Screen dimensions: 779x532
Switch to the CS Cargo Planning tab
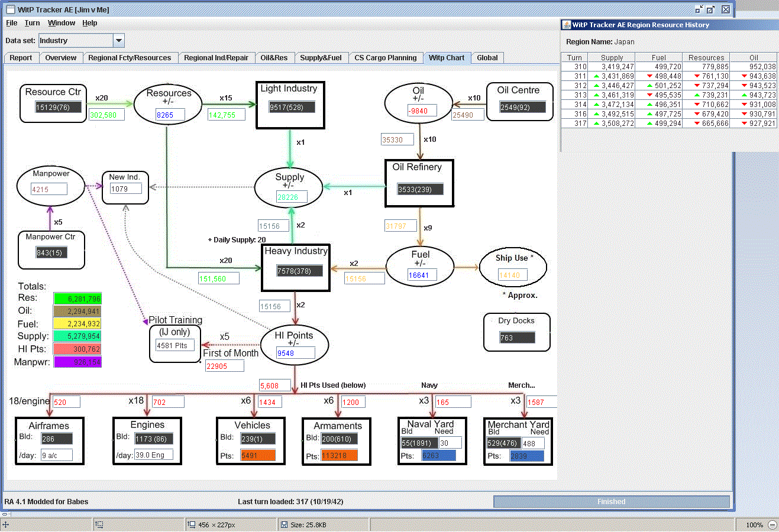pos(386,58)
